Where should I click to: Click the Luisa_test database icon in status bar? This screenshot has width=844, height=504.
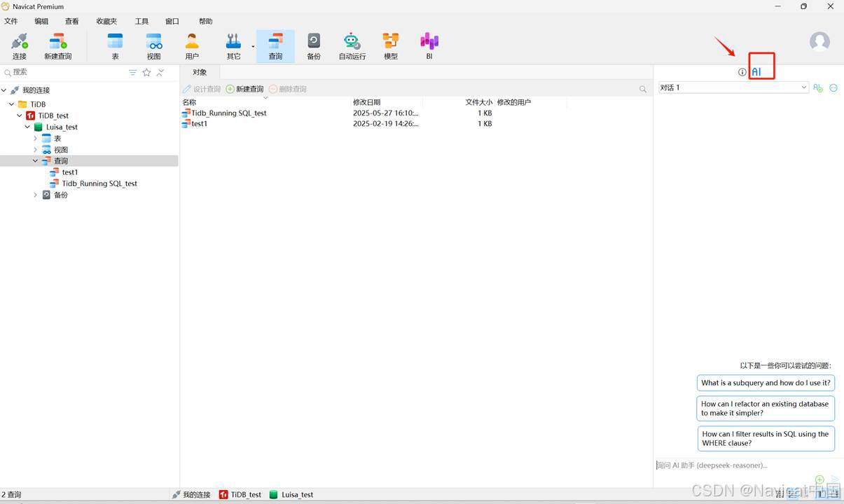(274, 494)
